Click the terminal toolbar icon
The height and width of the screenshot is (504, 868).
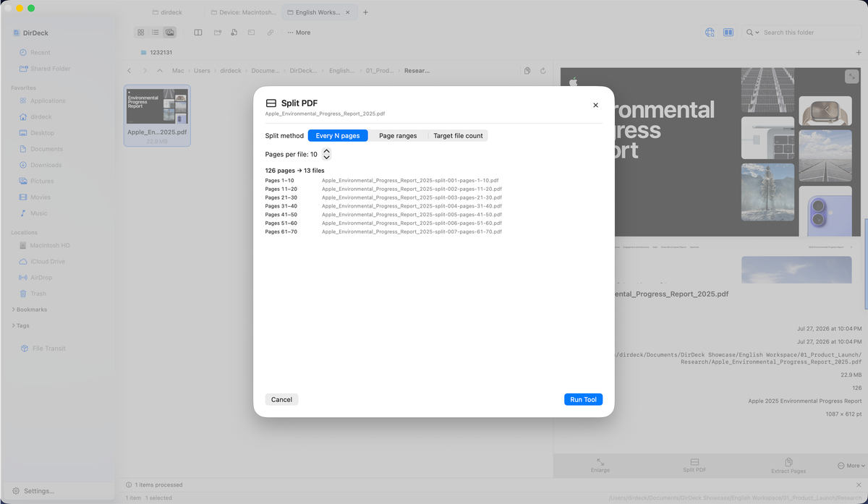(251, 33)
